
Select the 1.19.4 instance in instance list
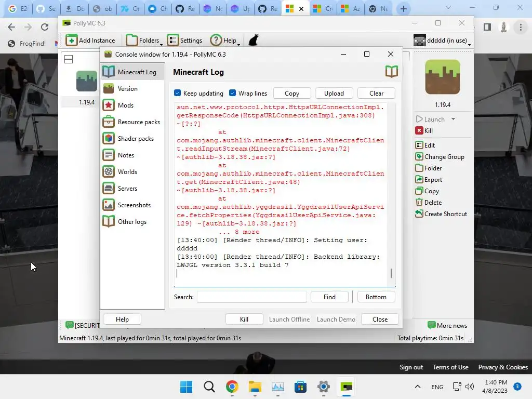tap(87, 88)
